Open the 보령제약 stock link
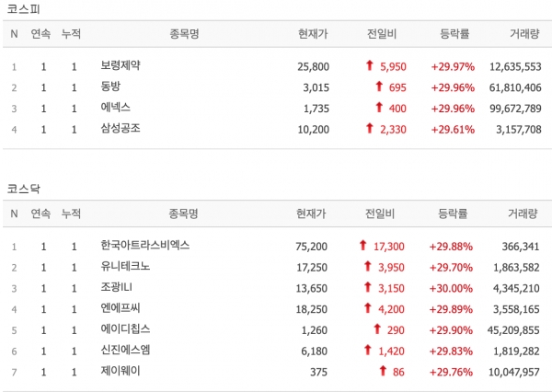 click(x=121, y=65)
